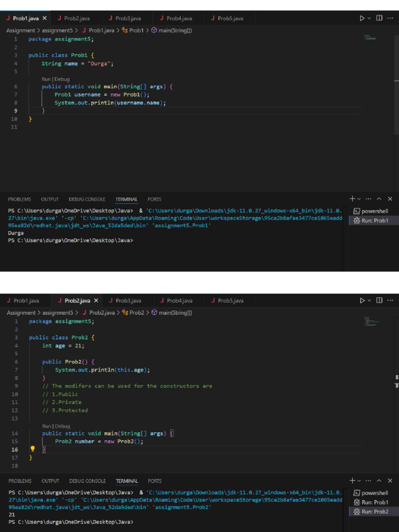This screenshot has width=399, height=532.
Task: Open DEBUG CONSOLE tab below Prob2.java editor
Action: 87,481
